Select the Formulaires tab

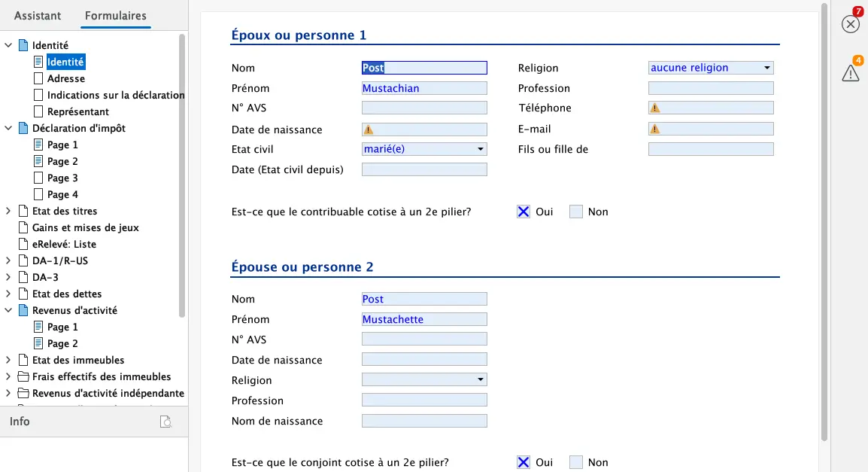point(114,15)
